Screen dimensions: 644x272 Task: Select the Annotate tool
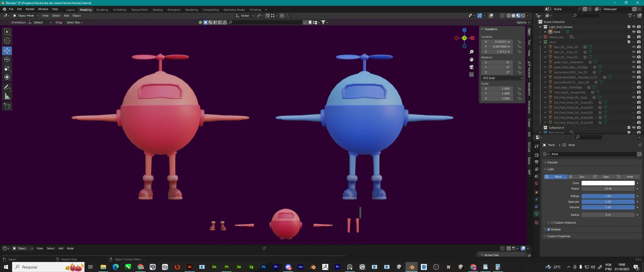point(7,87)
